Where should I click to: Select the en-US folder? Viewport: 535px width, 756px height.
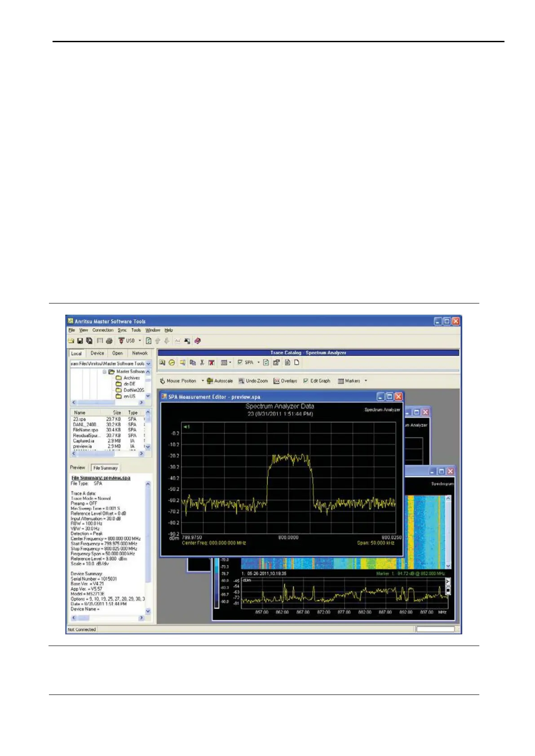(x=126, y=396)
